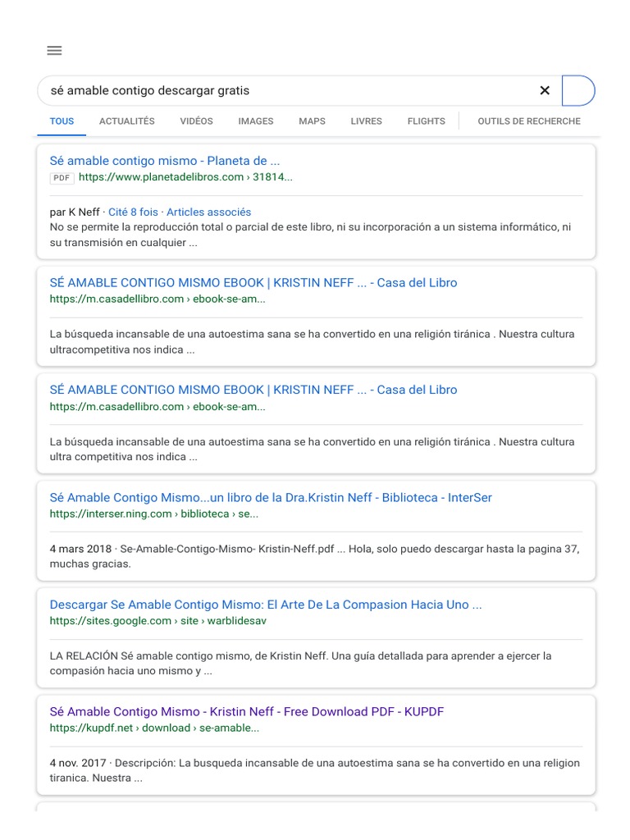Switch to the IMAGES tab
The image size is (630, 840).
click(256, 121)
